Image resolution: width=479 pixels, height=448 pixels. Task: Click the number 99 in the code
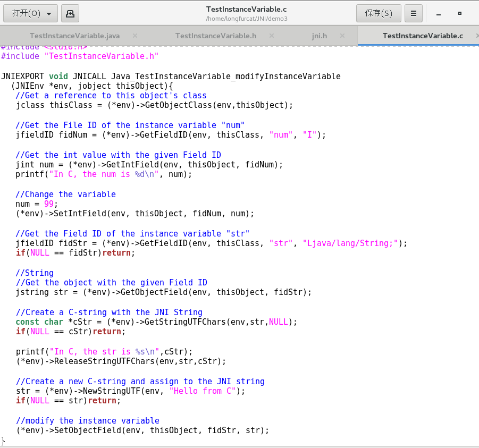click(x=49, y=204)
